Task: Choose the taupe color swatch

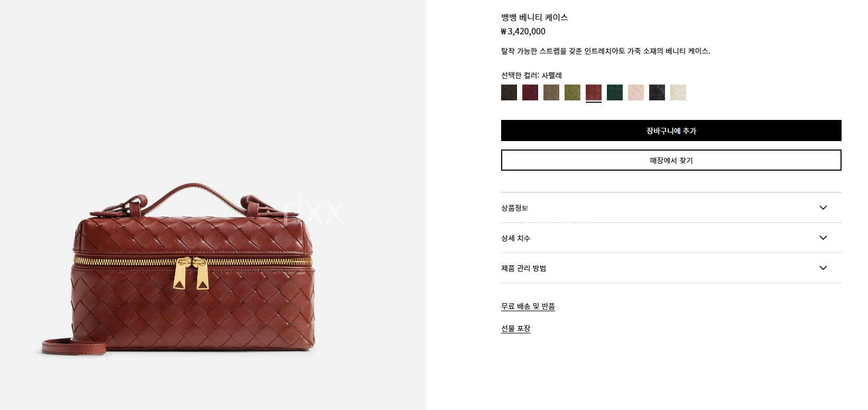Action: (x=551, y=92)
